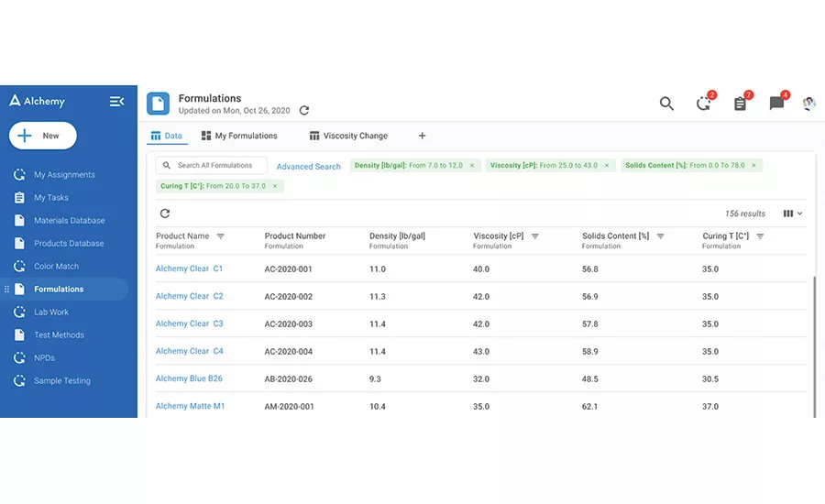Screen dimensions: 825x504
Task: Click the Advanced Search link
Action: tap(308, 167)
